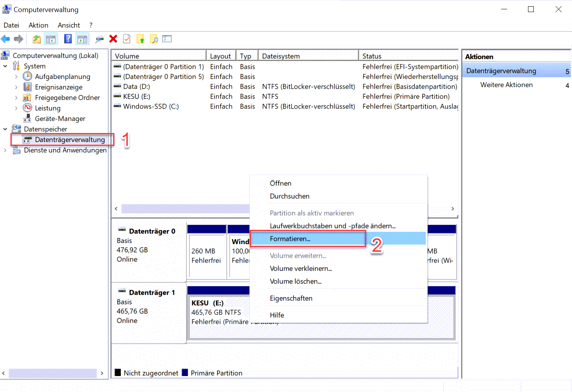Open the Aktion menu
This screenshot has height=392, width=572.
[39, 25]
